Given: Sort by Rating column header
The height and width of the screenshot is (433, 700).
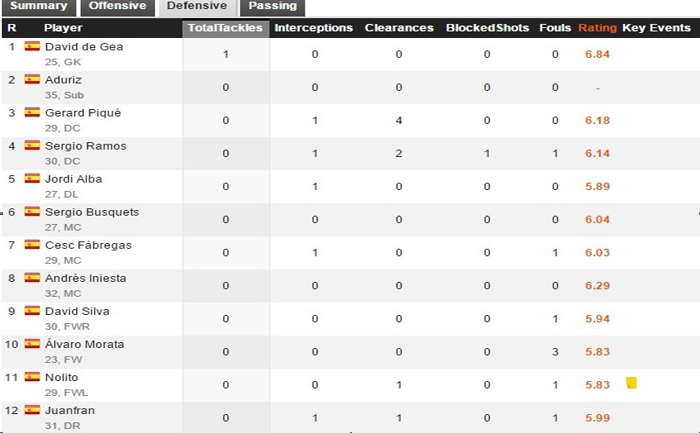Looking at the screenshot, I should click(x=597, y=28).
